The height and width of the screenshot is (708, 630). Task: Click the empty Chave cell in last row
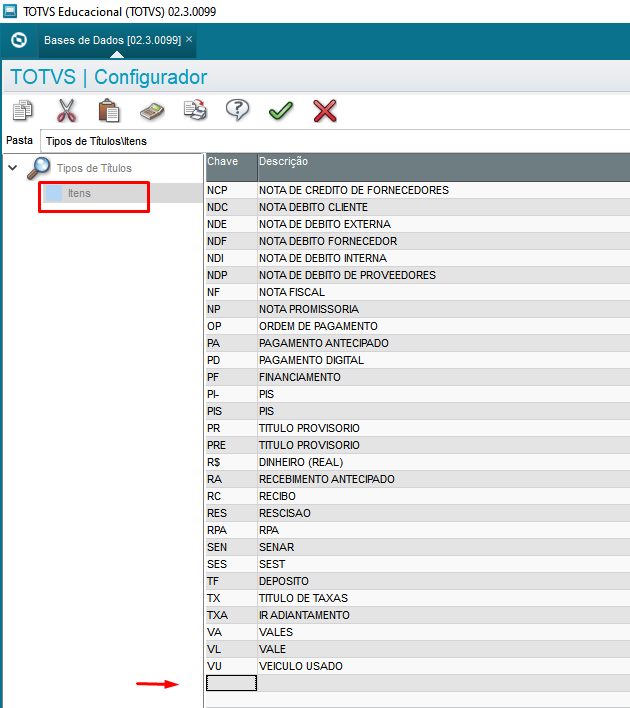pos(232,683)
